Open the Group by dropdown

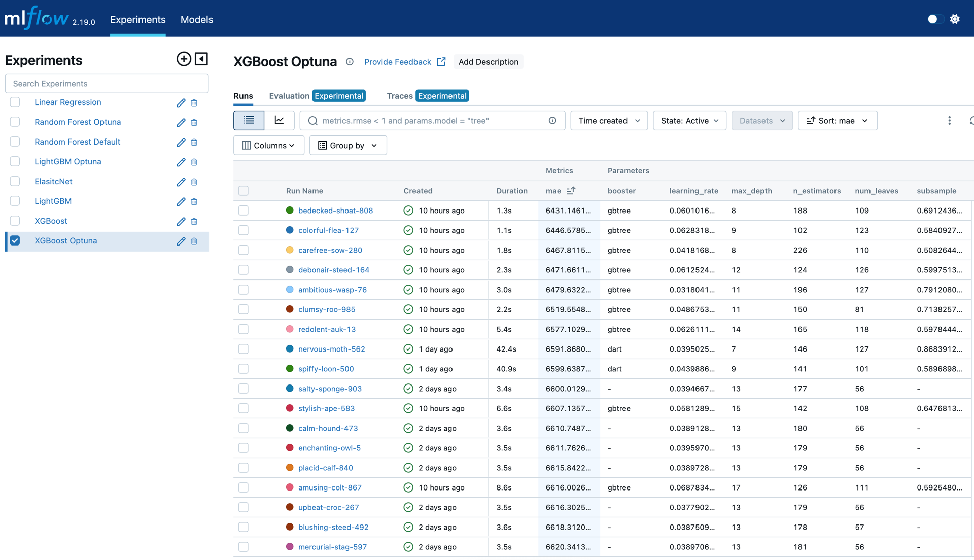point(348,145)
